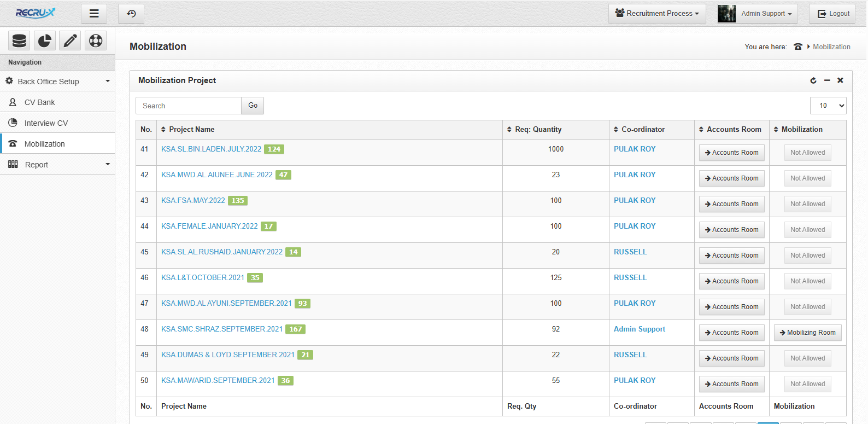
Task: Collapse the Mobilization Project panel
Action: coord(827,80)
